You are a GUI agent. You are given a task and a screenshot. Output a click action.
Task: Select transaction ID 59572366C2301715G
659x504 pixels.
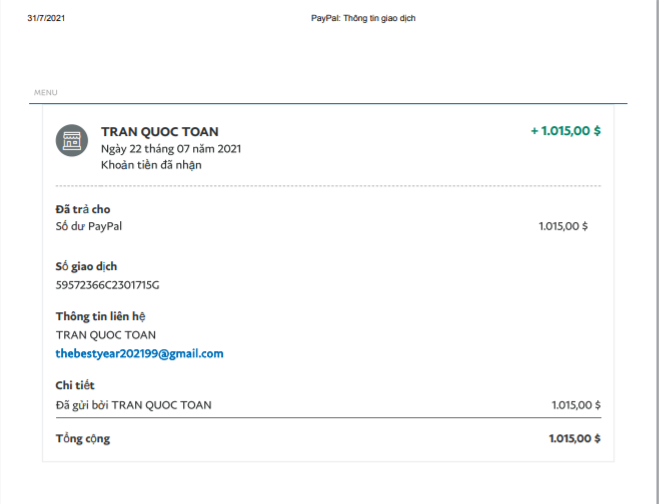pos(107,285)
